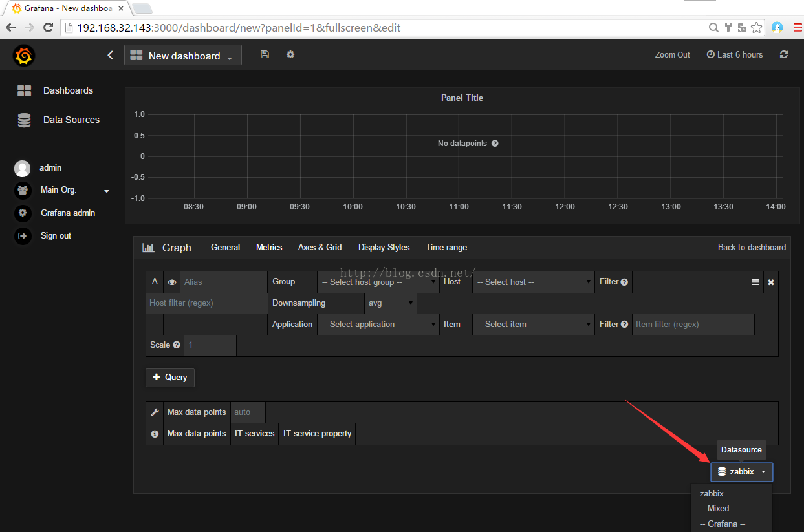Click the Graph panel chart icon

pos(148,248)
